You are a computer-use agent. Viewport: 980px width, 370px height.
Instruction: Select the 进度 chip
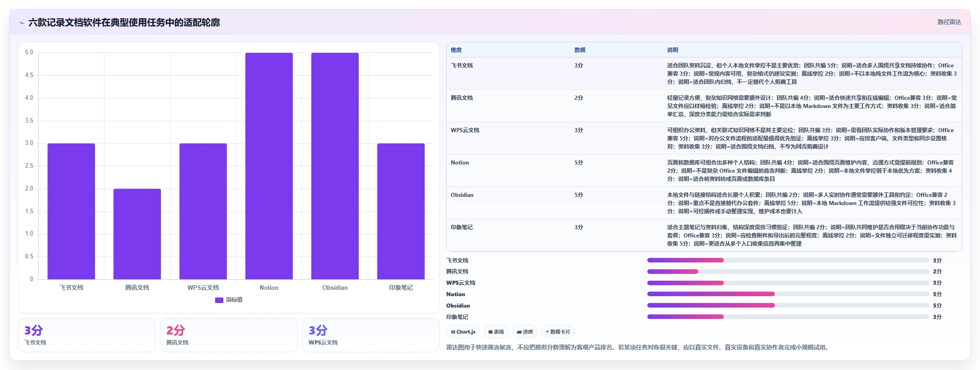[x=525, y=332]
